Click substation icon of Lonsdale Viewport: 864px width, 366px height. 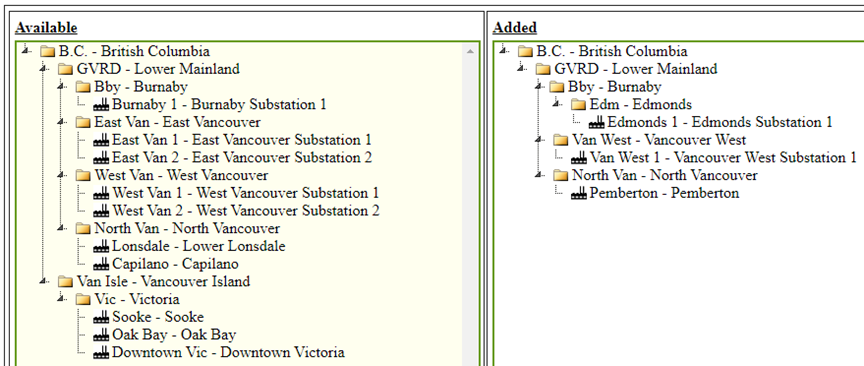coord(101,246)
